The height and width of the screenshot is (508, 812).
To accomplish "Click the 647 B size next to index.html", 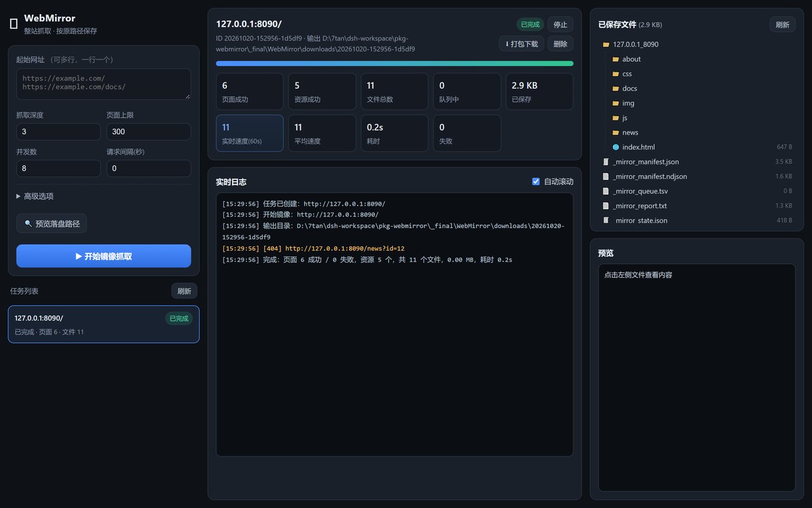I will coord(784,147).
